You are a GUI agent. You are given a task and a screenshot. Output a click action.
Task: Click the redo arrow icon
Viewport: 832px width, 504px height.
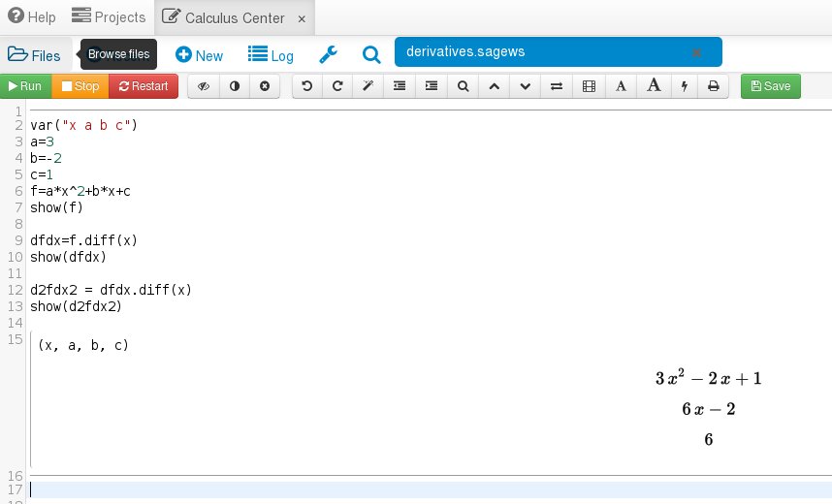(337, 86)
